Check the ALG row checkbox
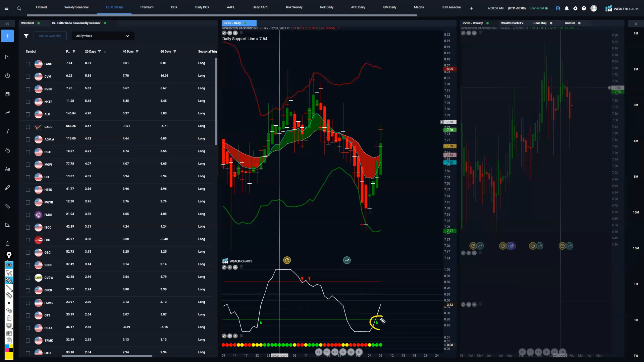644x362 pixels. click(28, 114)
